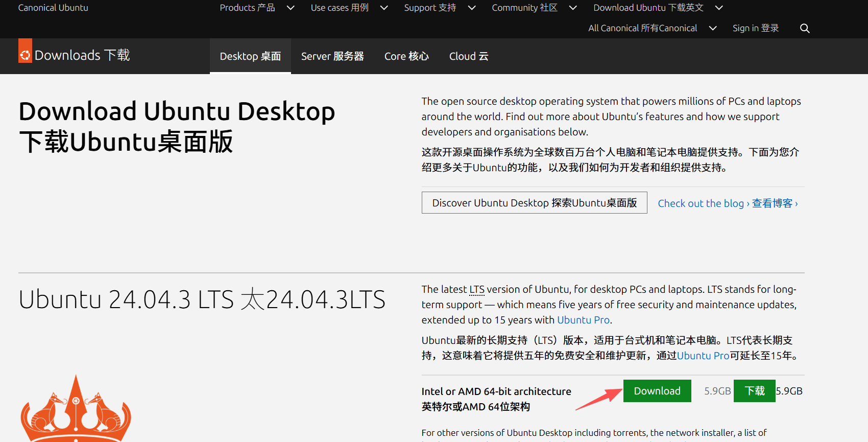Viewport: 868px width, 442px height.
Task: Open the Check out the blog link
Action: point(728,203)
